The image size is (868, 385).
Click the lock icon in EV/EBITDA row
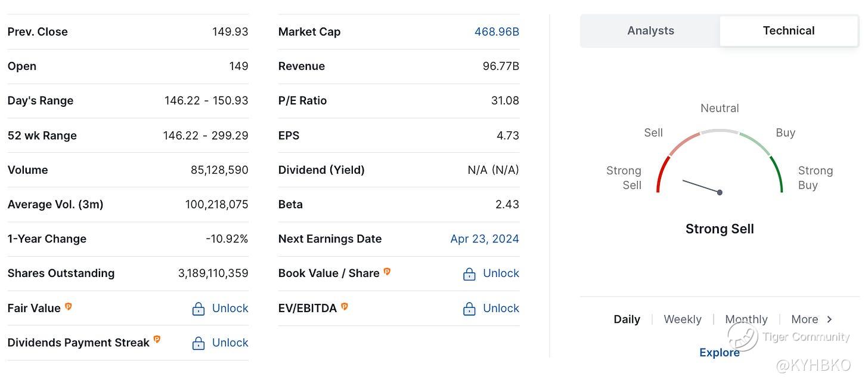[x=469, y=309]
